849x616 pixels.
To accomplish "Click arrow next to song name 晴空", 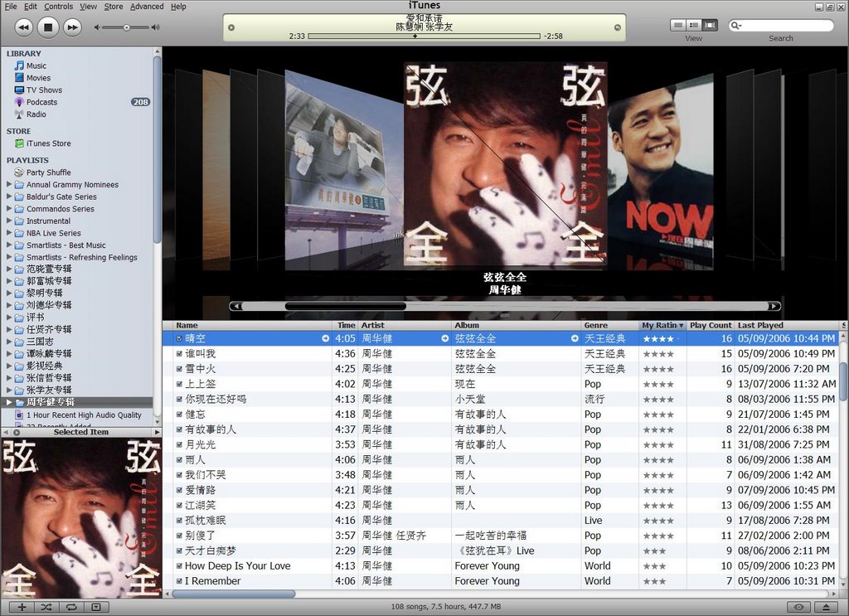I will pyautogui.click(x=325, y=338).
